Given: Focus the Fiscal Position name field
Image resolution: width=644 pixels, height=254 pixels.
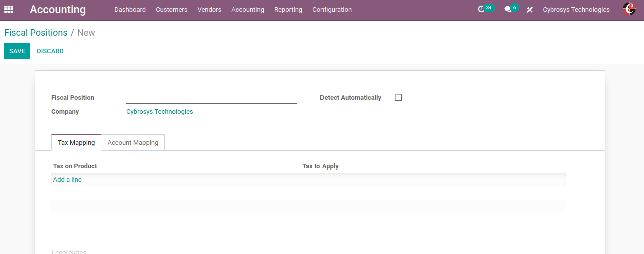Looking at the screenshot, I should click(212, 98).
